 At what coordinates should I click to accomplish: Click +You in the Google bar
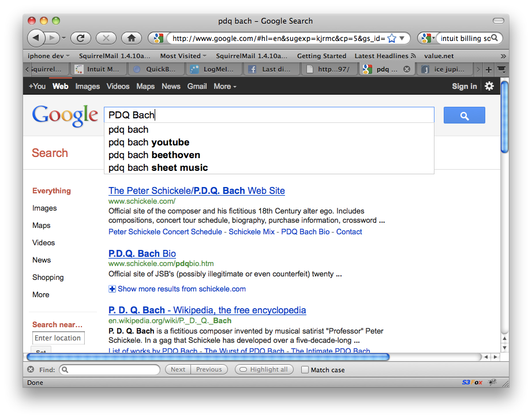[x=37, y=86]
